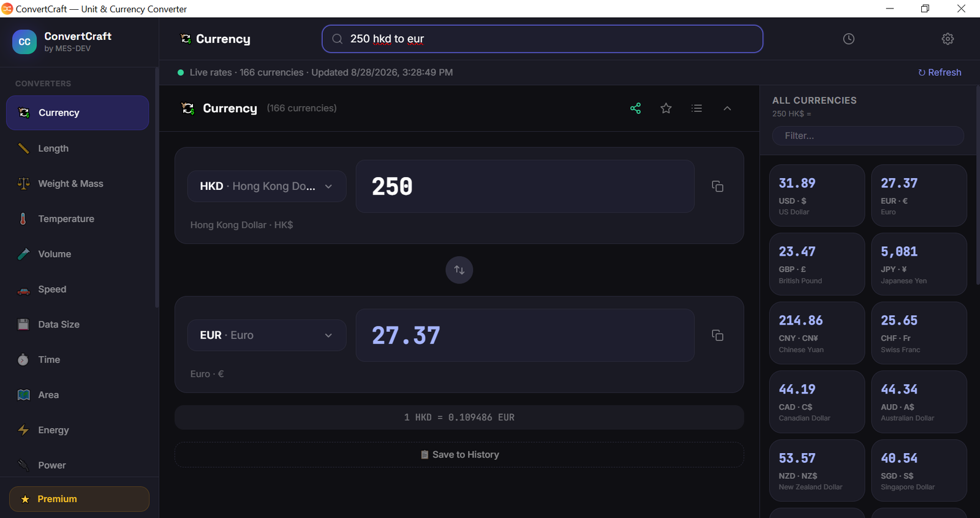Click the ConvertCraft CC logo
The height and width of the screenshot is (518, 980).
[24, 42]
